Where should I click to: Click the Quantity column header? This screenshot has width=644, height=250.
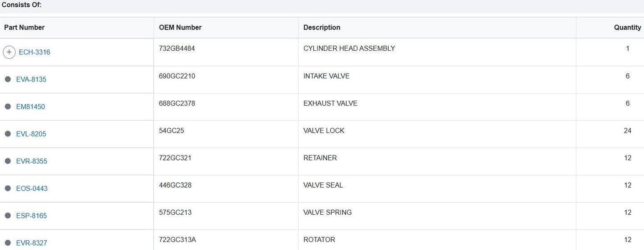[627, 28]
